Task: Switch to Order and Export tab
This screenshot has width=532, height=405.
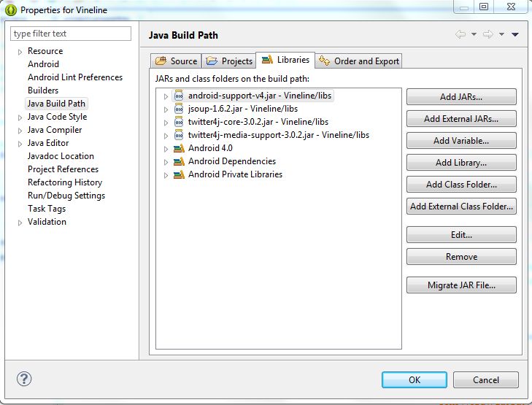Action: pos(359,61)
